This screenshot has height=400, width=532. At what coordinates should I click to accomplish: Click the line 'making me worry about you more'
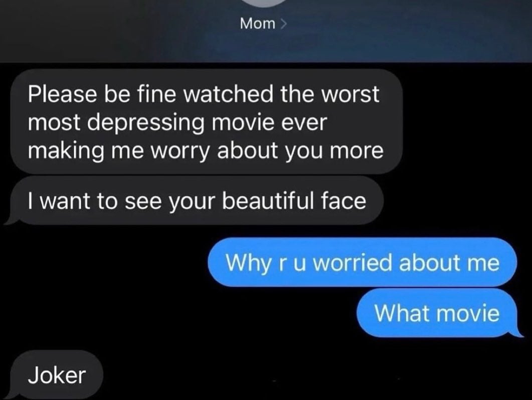point(206,151)
